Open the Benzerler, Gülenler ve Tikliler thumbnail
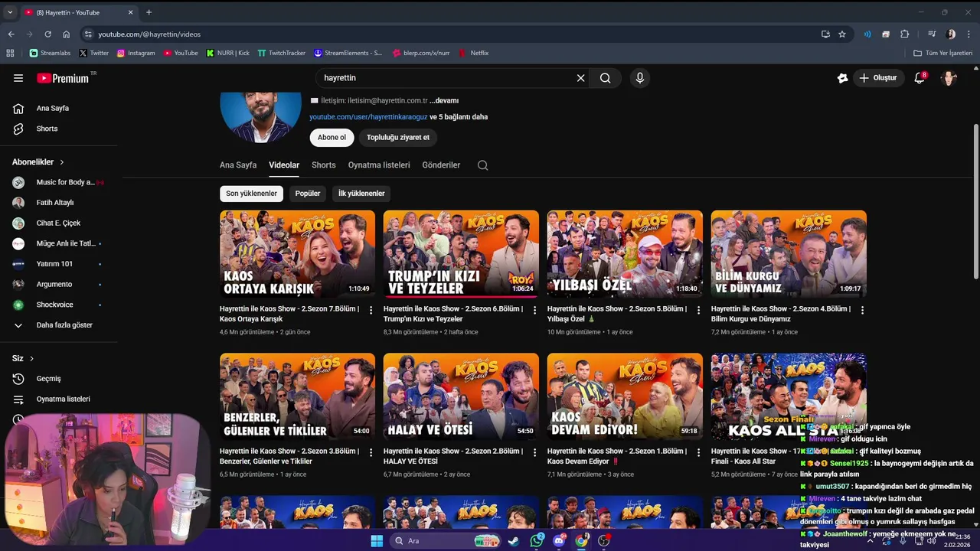 point(297,396)
